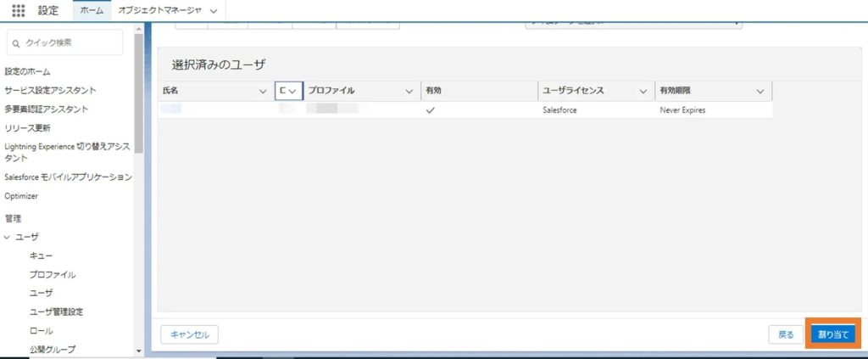Click the Salesforce license cell

[559, 110]
